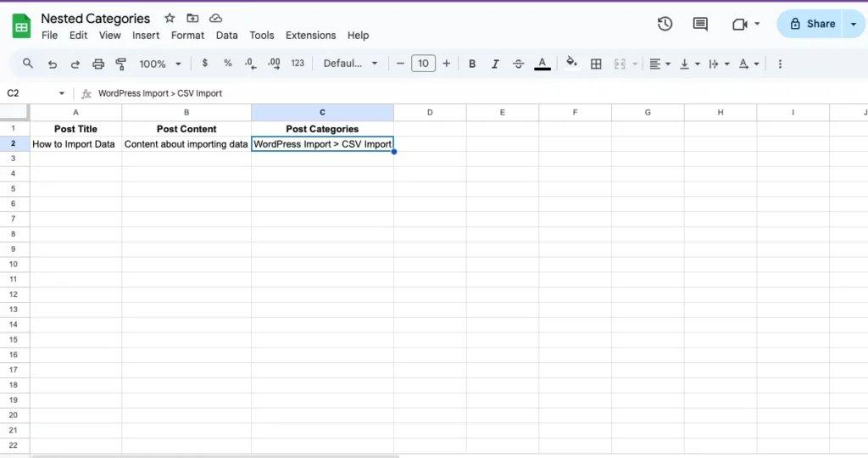
Task: Open the zoom 100% dropdown
Action: (160, 64)
